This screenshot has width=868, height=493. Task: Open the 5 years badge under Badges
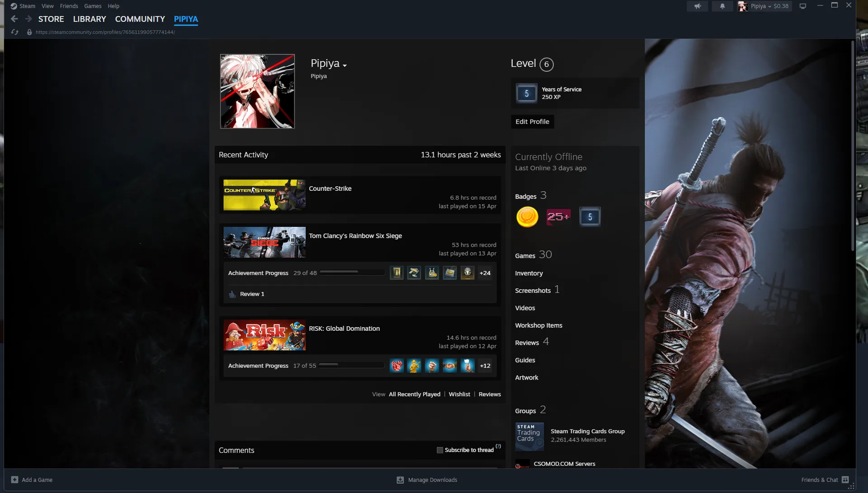click(590, 217)
